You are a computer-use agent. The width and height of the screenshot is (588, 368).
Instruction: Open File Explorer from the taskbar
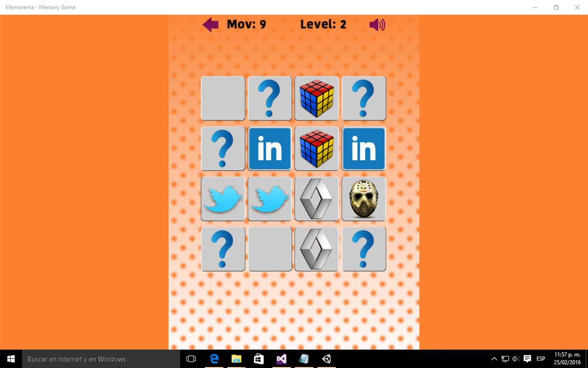236,359
